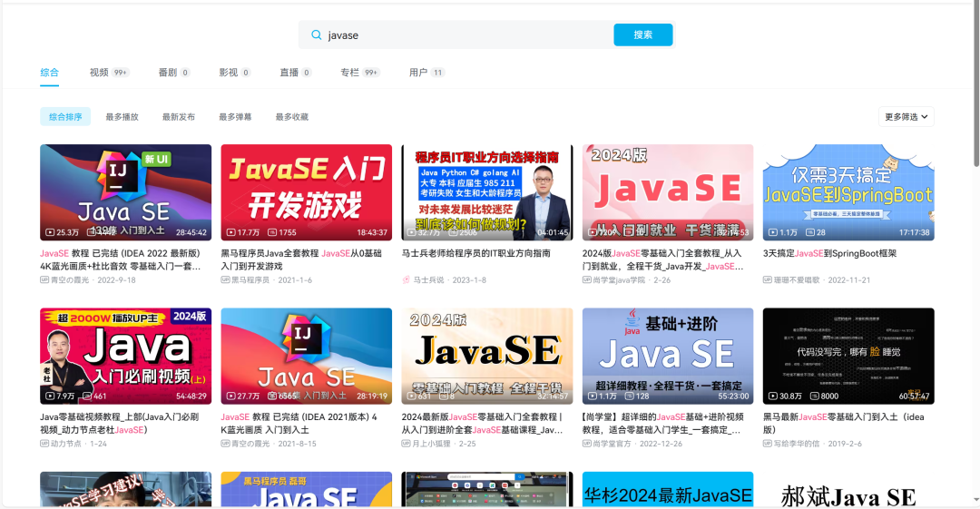
Task: Open the Java 入门必刷视频 thumbnail
Action: click(125, 356)
